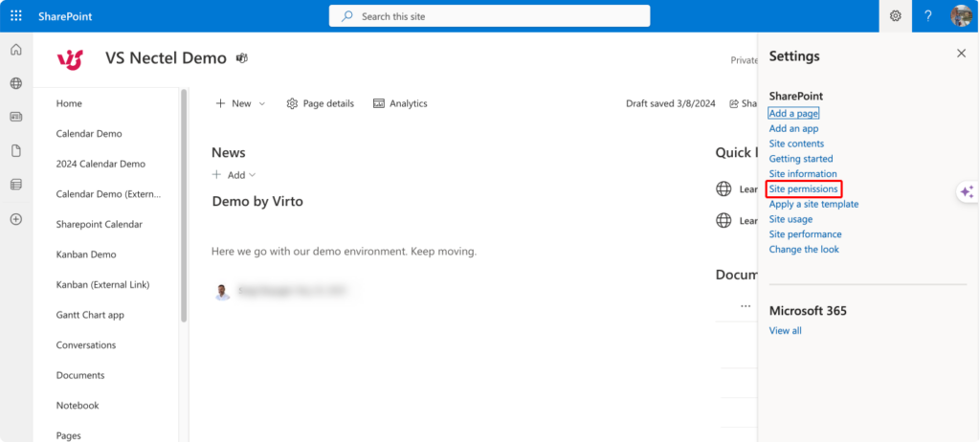Select Calendar Demo in site navigation
The width and height of the screenshot is (980, 442).
click(89, 134)
